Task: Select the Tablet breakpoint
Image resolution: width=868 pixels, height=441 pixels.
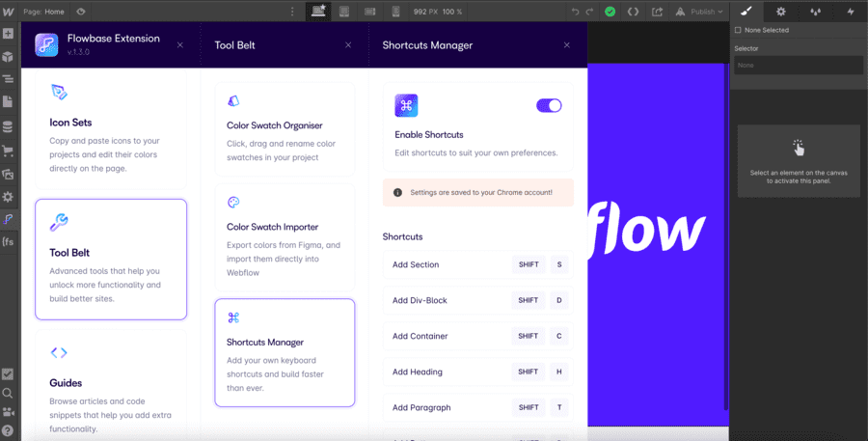Action: 344,11
